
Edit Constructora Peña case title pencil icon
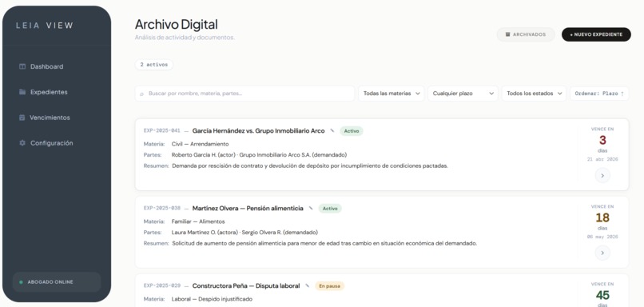[307, 285]
